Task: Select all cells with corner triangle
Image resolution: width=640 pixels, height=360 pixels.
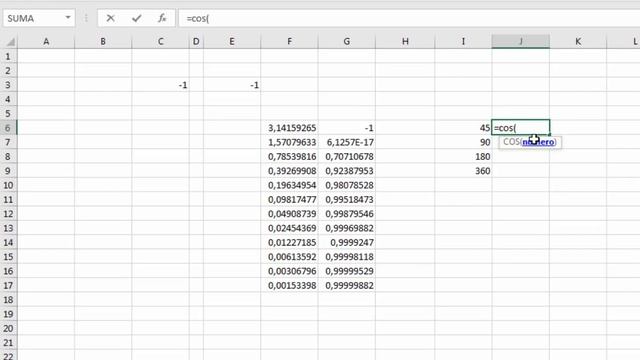Action: point(9,42)
